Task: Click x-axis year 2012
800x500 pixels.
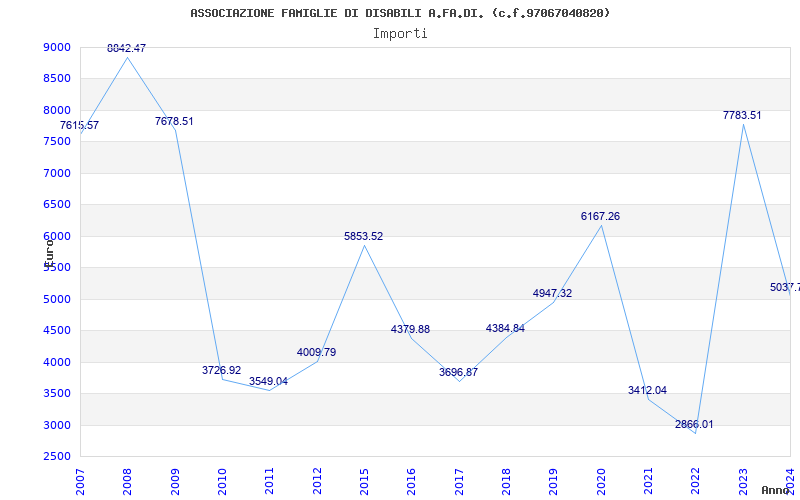Action: tap(317, 482)
